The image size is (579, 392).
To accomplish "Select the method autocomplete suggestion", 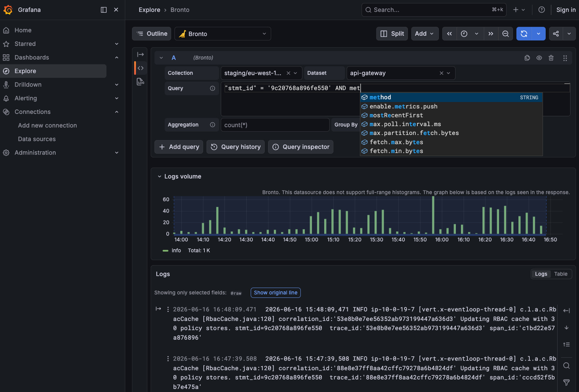I will tap(451, 97).
